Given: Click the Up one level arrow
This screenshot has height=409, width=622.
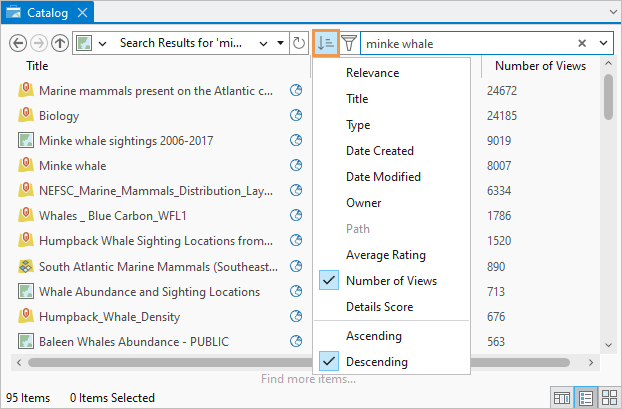Looking at the screenshot, I should point(60,44).
